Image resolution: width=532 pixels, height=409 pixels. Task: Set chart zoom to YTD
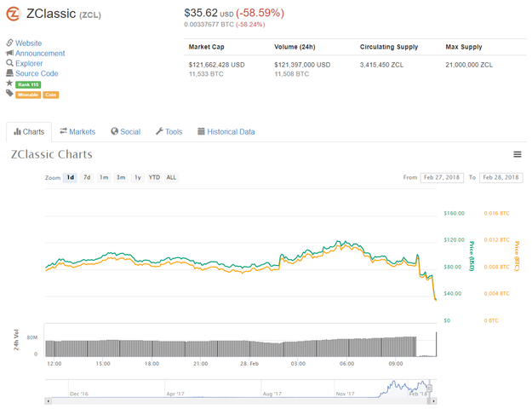point(154,178)
